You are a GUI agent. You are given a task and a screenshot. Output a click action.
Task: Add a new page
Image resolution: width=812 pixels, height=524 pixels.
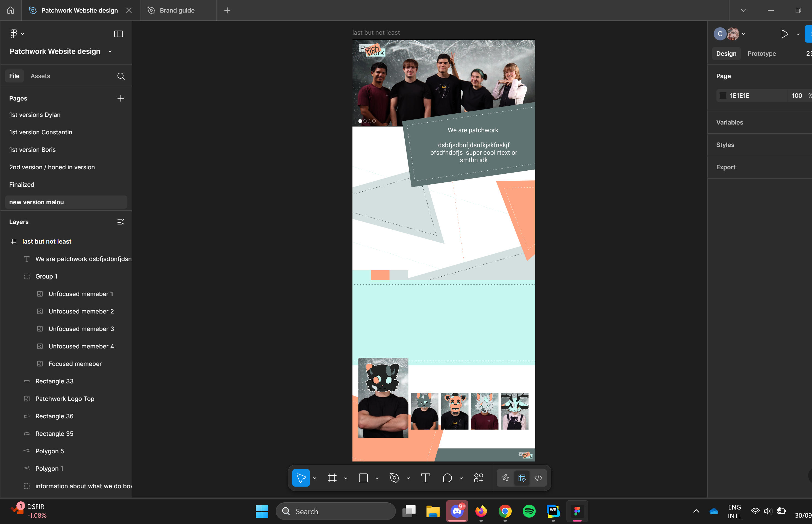coord(120,98)
